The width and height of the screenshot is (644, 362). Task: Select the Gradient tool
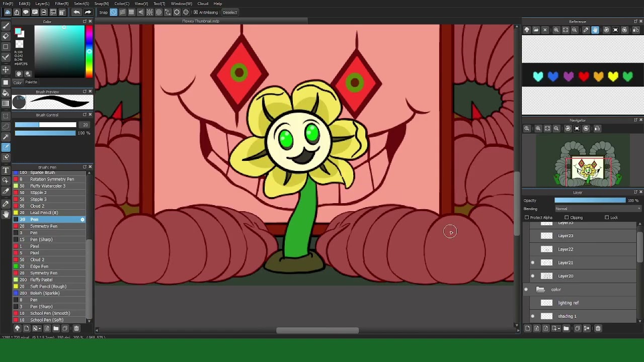(x=6, y=104)
